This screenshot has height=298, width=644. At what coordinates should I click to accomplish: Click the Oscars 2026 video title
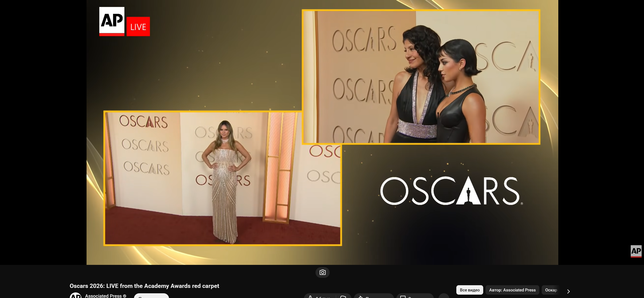point(144,286)
